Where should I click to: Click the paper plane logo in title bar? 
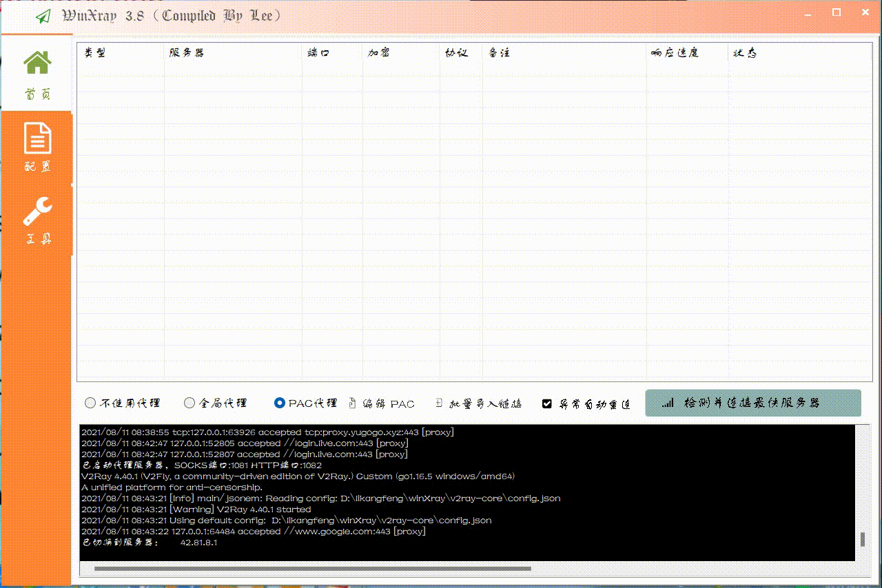[x=43, y=17]
